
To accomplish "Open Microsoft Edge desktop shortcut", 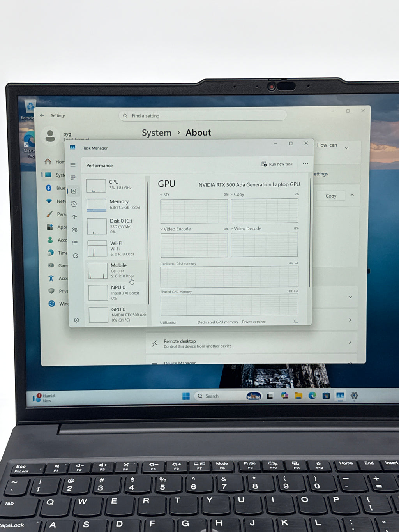I will click(30, 145).
